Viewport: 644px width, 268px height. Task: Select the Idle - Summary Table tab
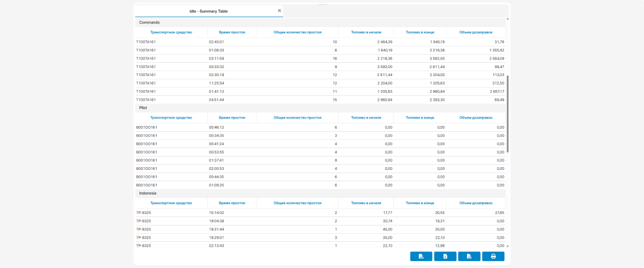click(209, 11)
